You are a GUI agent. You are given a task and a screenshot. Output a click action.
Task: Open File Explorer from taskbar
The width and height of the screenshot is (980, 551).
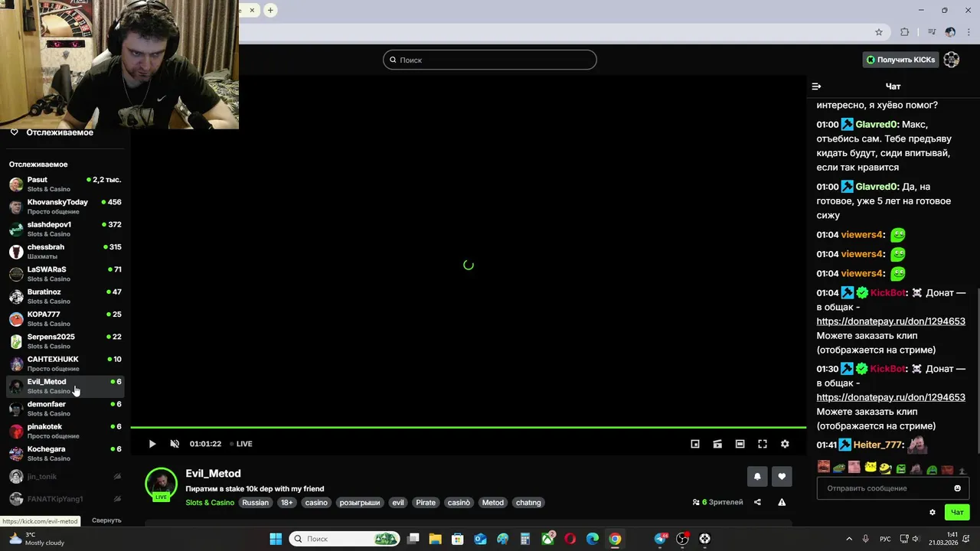coord(435,539)
